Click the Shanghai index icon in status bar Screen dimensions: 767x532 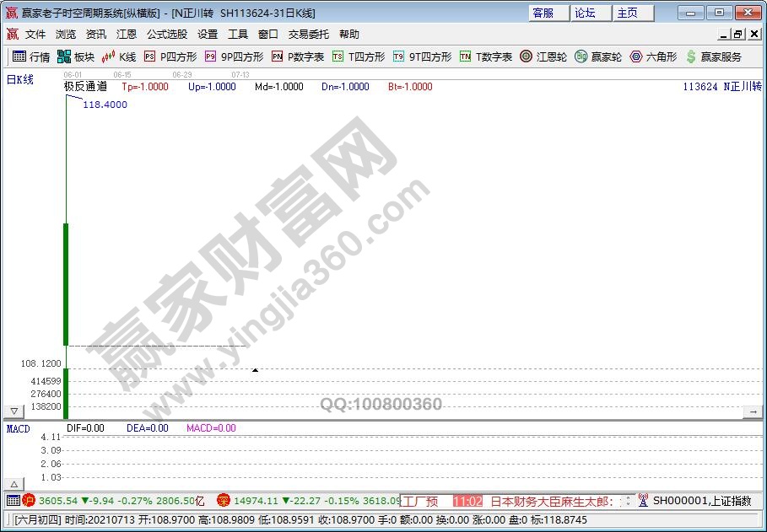tap(29, 501)
